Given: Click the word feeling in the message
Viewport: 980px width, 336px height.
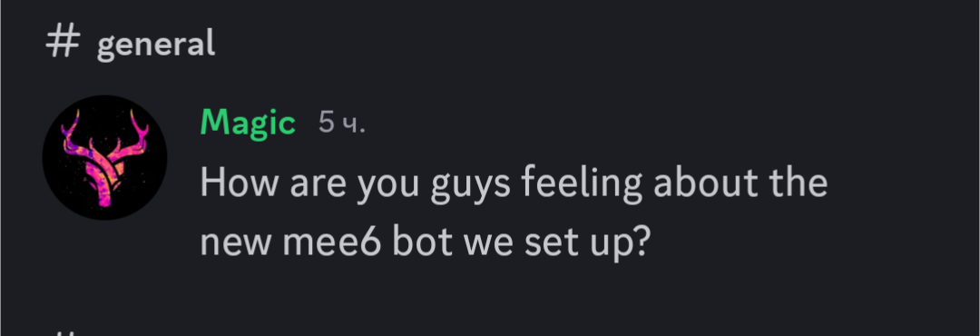Looking at the screenshot, I should coord(582,184).
